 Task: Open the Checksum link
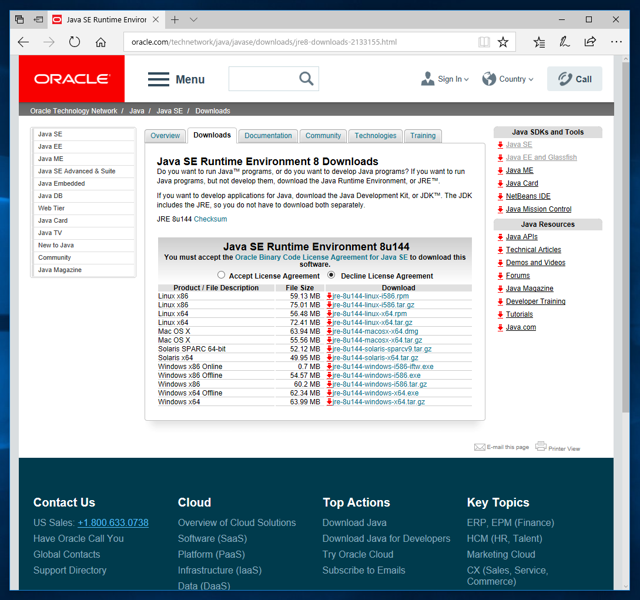[x=210, y=219]
